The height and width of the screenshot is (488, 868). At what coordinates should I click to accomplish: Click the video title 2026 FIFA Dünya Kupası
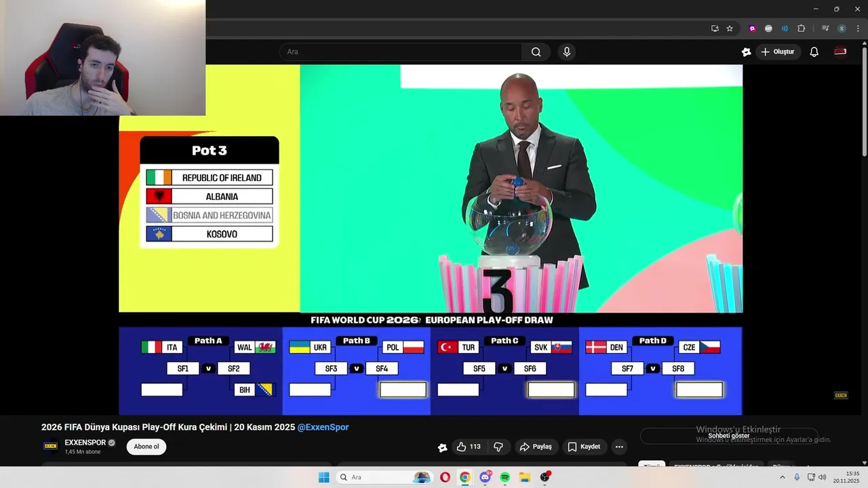168,427
